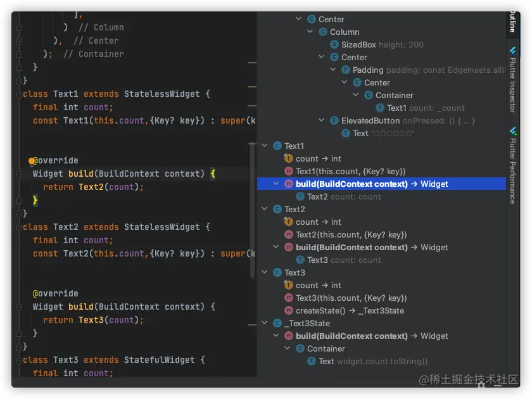This screenshot has width=532, height=399.
Task: Select the SizedBox height: 200 node
Action: click(x=382, y=45)
